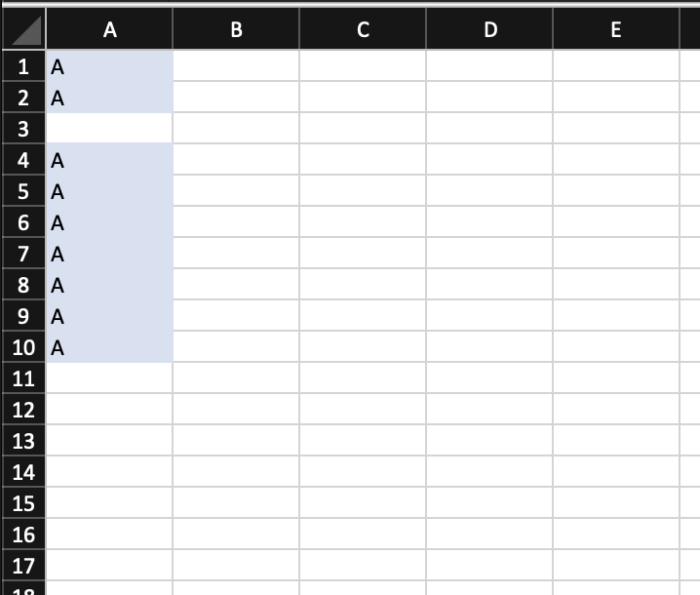The height and width of the screenshot is (595, 700).
Task: Select column E header
Action: 616,28
